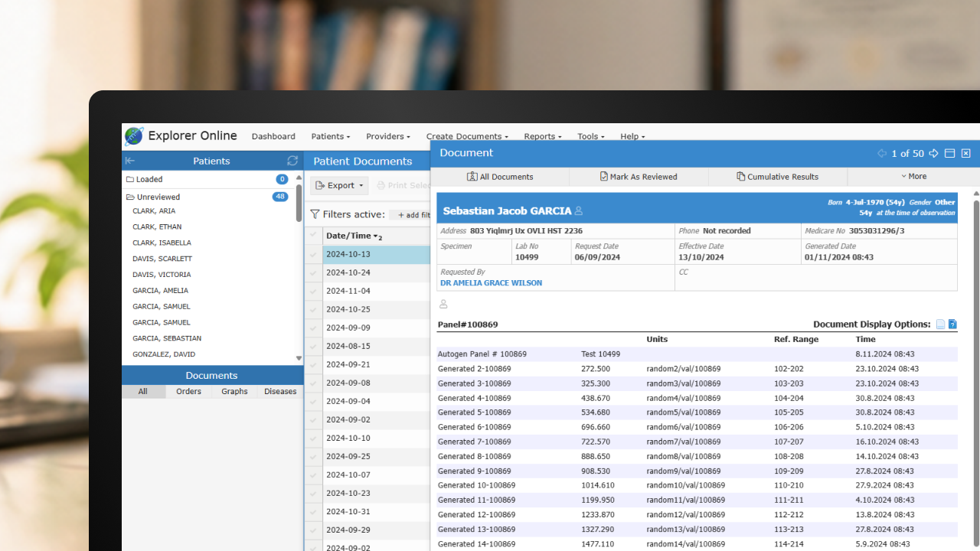Image resolution: width=980 pixels, height=551 pixels.
Task: Switch to the Diseases tab
Action: (x=280, y=391)
